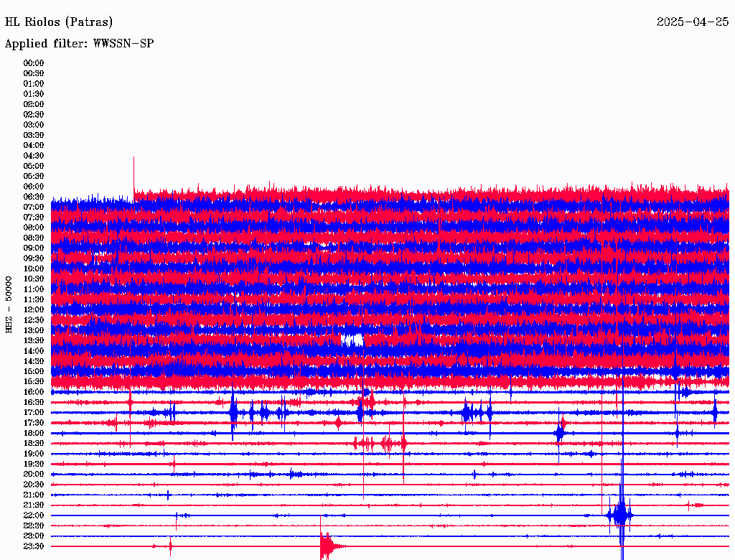The height and width of the screenshot is (560, 735).
Task: Click the 00:00 time label
Action: [x=34, y=63]
